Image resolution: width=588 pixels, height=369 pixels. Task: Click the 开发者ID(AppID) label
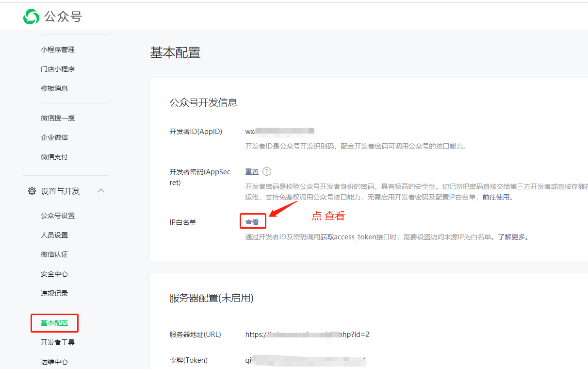(196, 131)
